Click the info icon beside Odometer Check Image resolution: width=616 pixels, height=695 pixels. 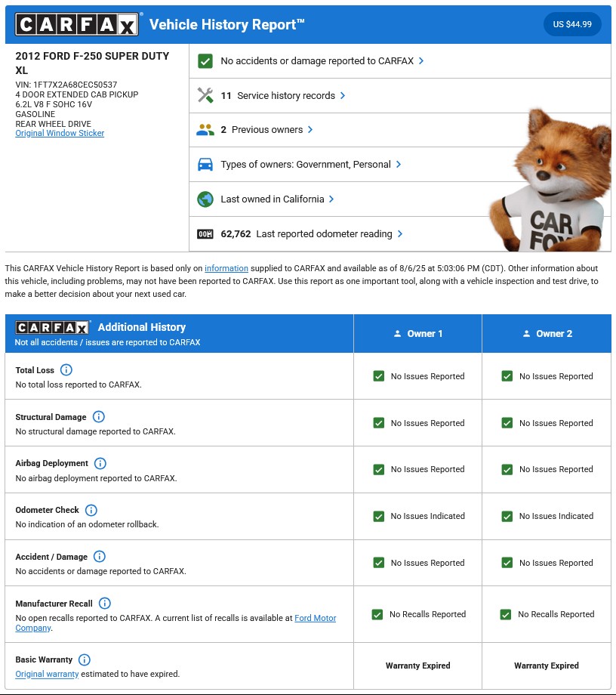91,510
